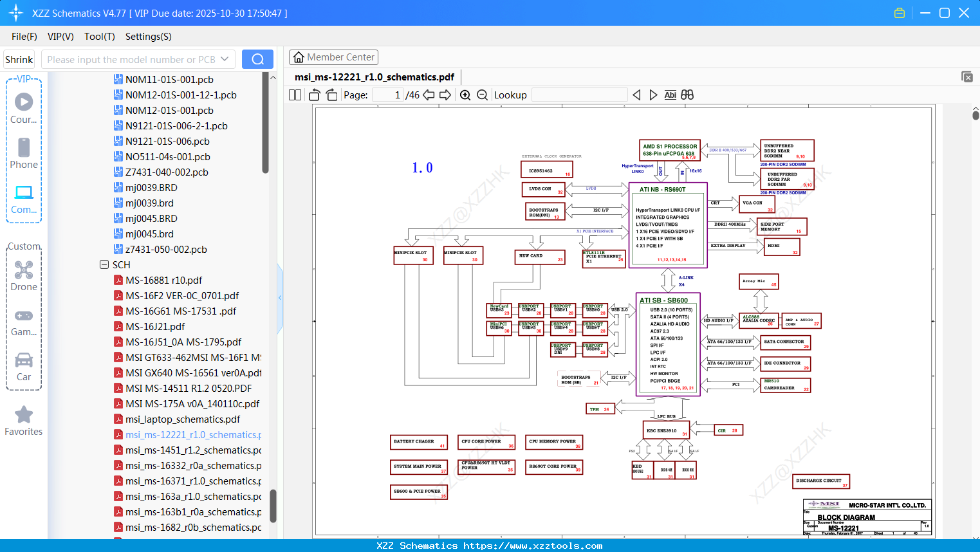980x552 pixels.
Task: Toggle two-page side-by-side view
Action: (x=295, y=95)
